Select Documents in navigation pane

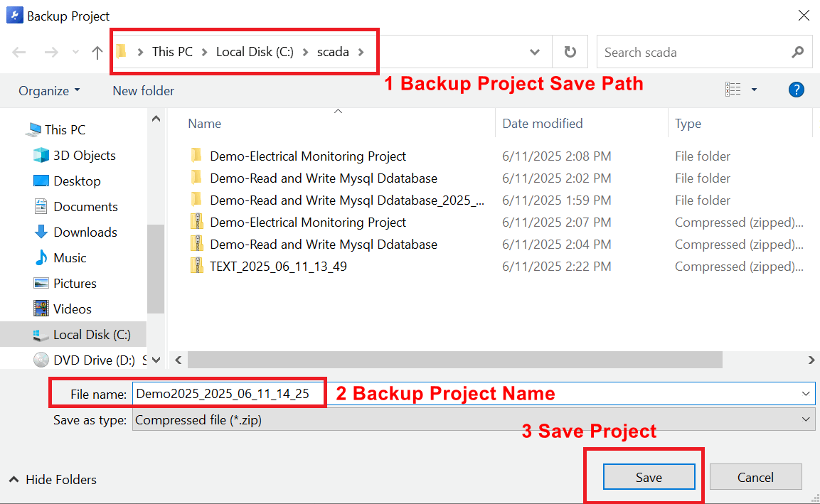tap(75, 207)
